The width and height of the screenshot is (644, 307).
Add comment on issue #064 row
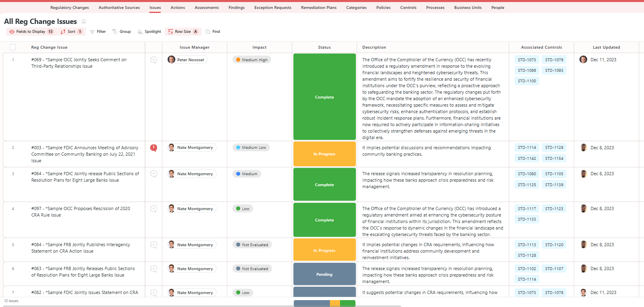154,174
